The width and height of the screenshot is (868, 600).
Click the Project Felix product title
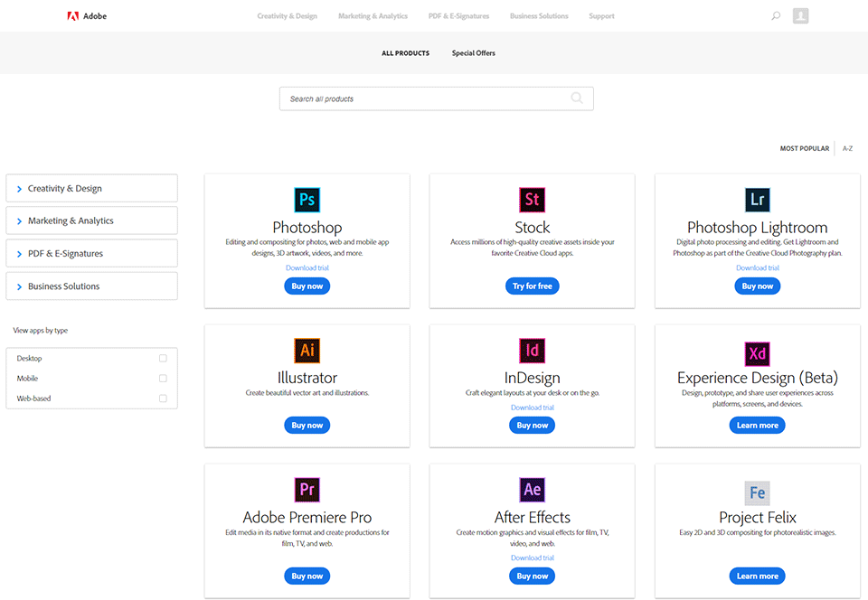click(758, 517)
